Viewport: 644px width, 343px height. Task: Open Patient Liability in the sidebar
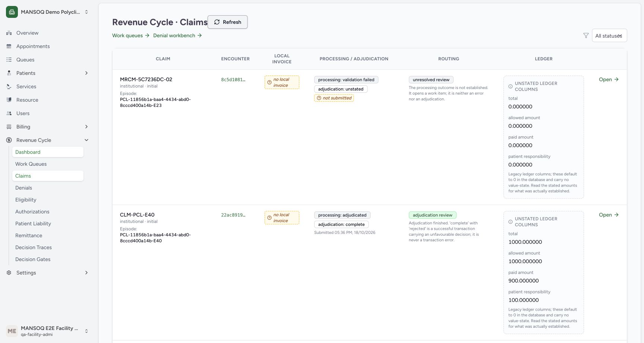tap(48, 223)
